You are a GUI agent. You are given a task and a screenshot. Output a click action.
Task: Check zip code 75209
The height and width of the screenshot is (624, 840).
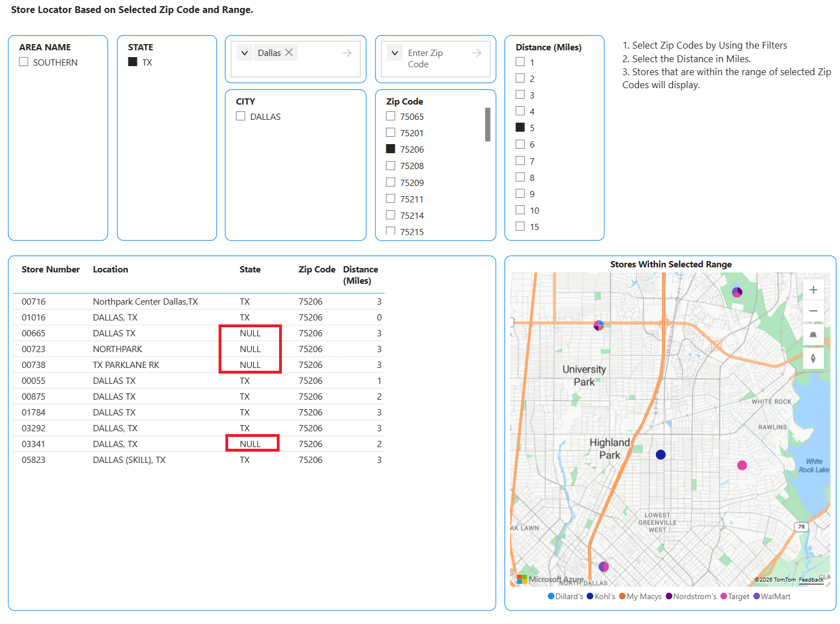click(390, 182)
